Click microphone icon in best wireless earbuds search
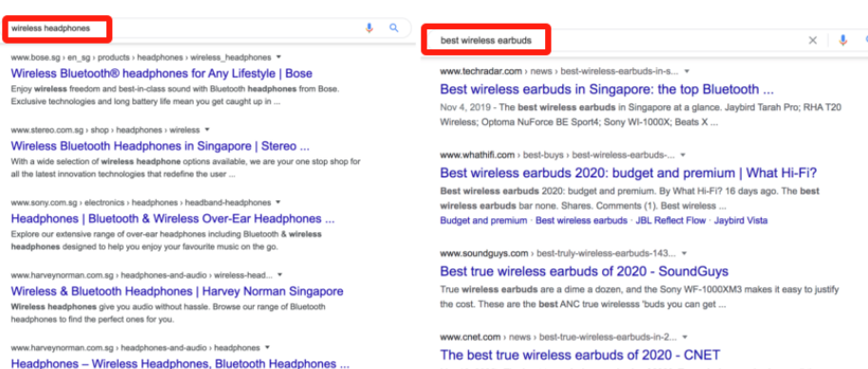The height and width of the screenshot is (369, 868). (842, 41)
